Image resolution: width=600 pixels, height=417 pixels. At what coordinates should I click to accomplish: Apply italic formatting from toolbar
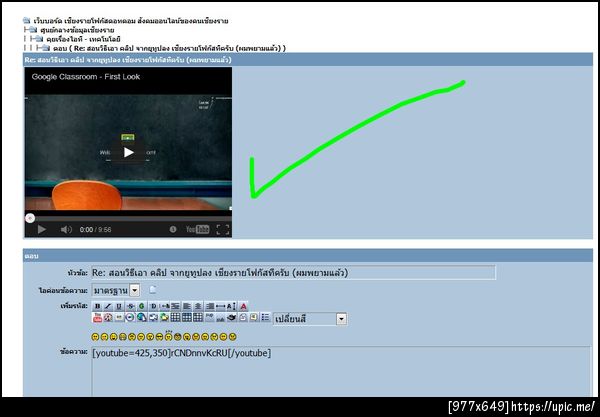(108, 306)
